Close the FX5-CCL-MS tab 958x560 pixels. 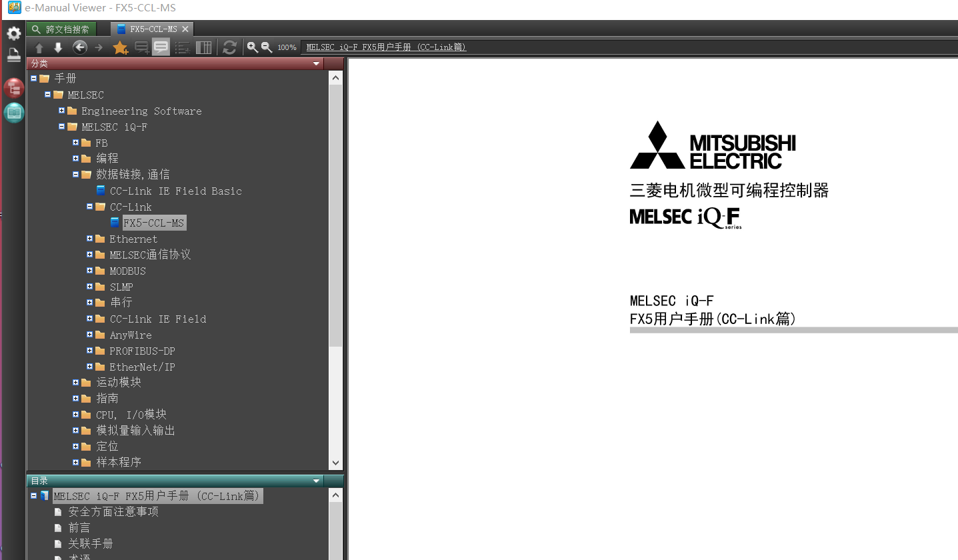(185, 29)
